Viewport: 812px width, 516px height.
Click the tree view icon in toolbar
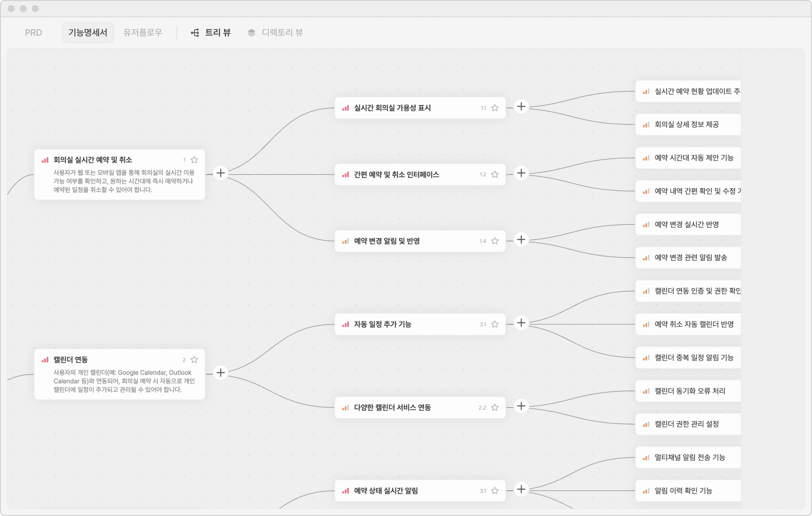195,33
